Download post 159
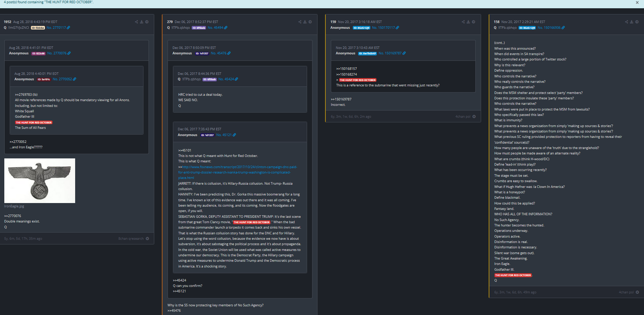Image resolution: width=644 pixels, height=315 pixels. click(468, 22)
